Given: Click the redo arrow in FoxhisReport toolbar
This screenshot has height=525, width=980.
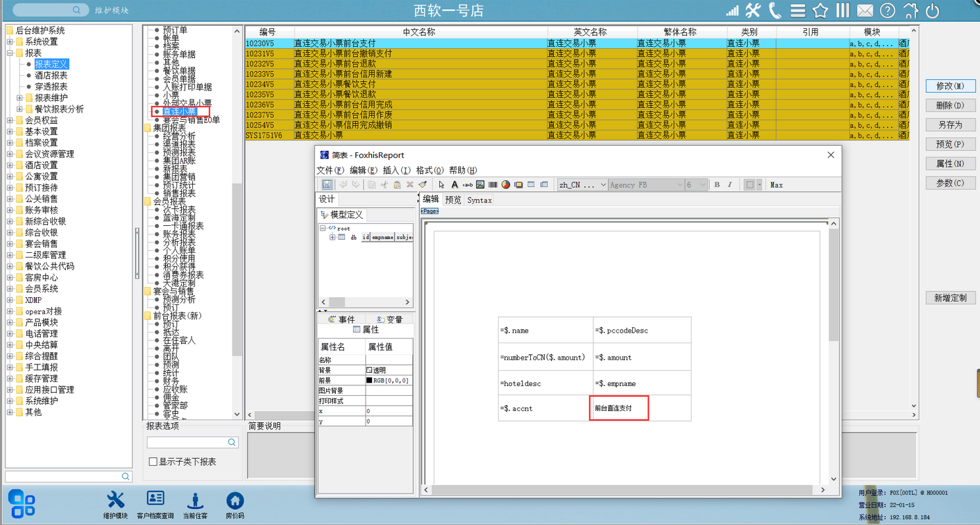Looking at the screenshot, I should 356,184.
